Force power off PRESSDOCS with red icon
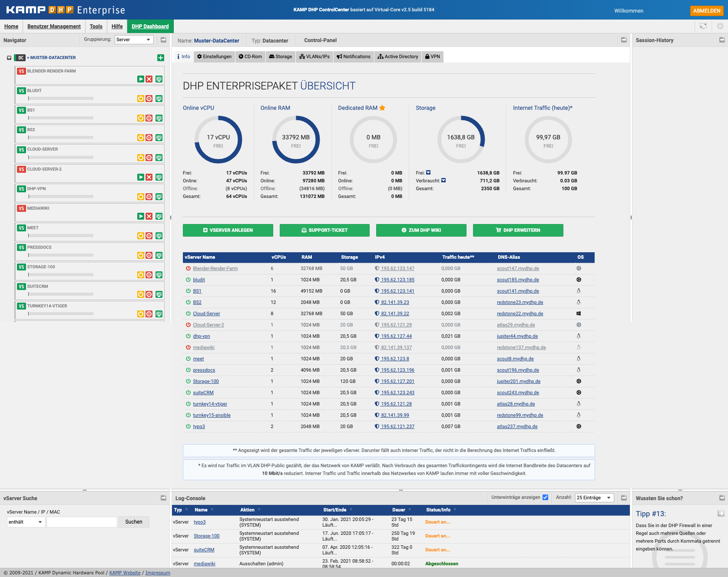 pos(149,255)
